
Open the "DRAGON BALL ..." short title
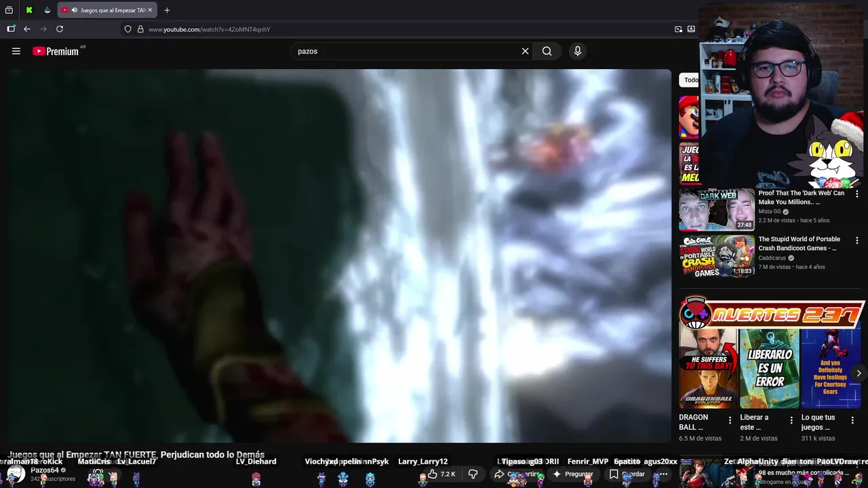[x=694, y=422]
